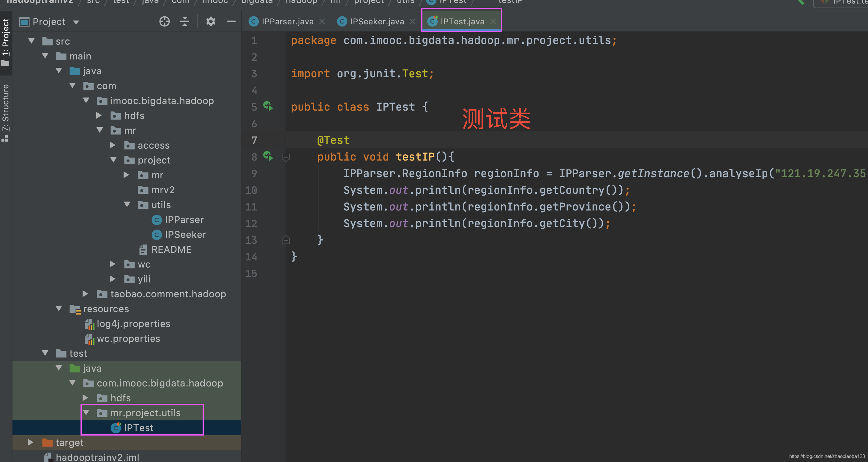Viewport: 868px width, 462px height.
Task: Collapse the src folder
Action: click(32, 41)
